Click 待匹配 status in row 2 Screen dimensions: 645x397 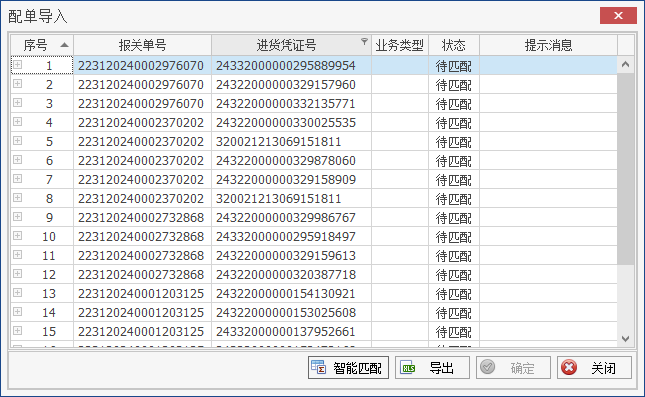(x=454, y=85)
